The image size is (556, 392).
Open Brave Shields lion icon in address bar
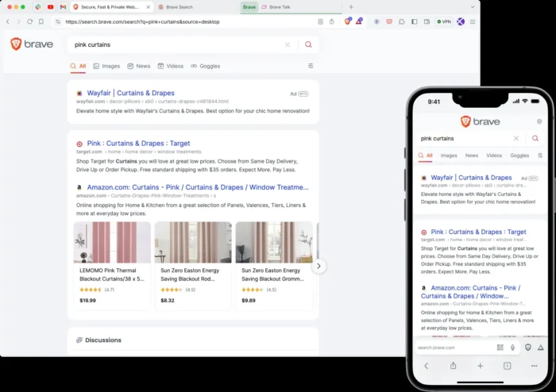point(348,21)
